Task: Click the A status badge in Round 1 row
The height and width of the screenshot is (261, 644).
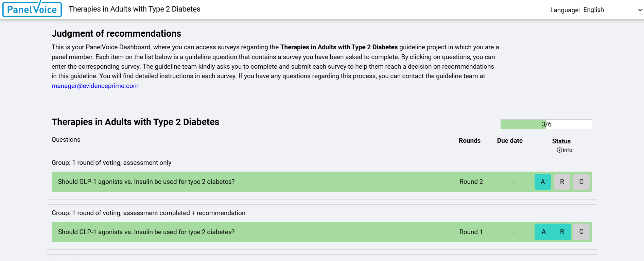Action: pos(543,232)
